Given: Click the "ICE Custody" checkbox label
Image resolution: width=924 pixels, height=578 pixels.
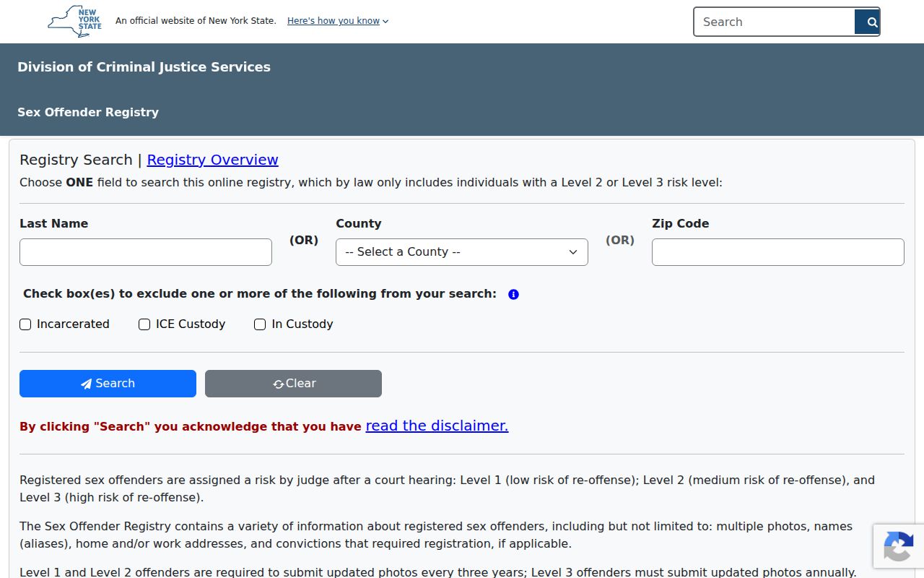Looking at the screenshot, I should (x=191, y=324).
